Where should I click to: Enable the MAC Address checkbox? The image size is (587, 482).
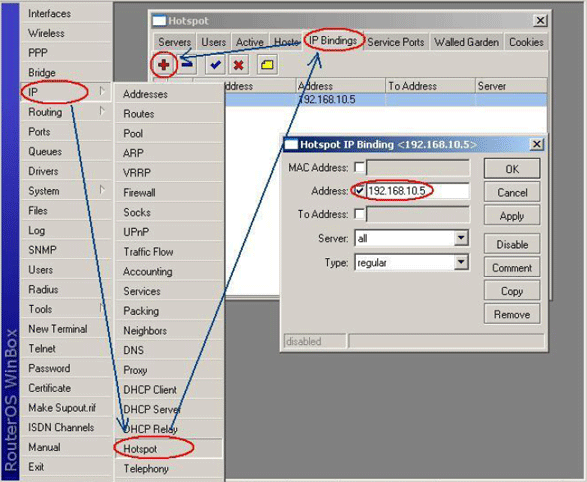(x=359, y=167)
